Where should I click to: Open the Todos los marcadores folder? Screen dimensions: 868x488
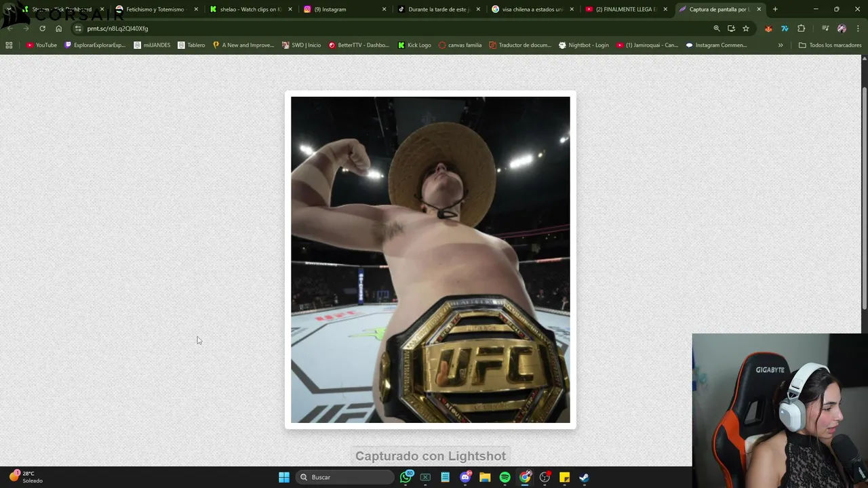click(830, 45)
